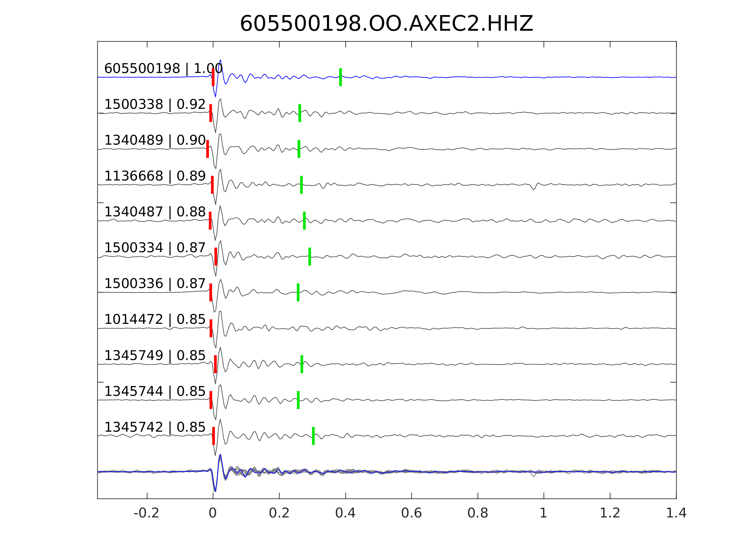
Task: Click the top label 605500198 | 1.00
Action: click(163, 68)
